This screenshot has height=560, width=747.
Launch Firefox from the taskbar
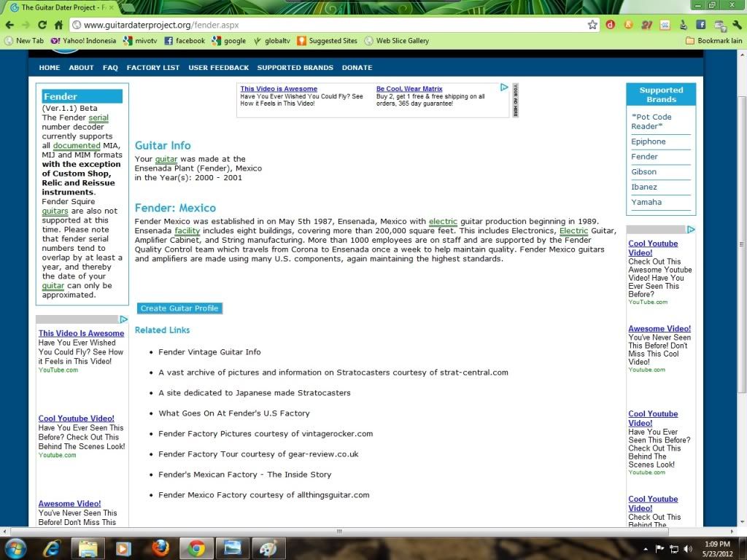(160, 548)
